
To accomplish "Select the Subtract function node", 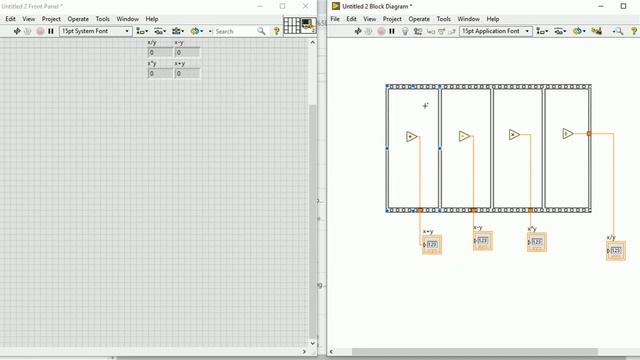I will pyautogui.click(x=464, y=136).
